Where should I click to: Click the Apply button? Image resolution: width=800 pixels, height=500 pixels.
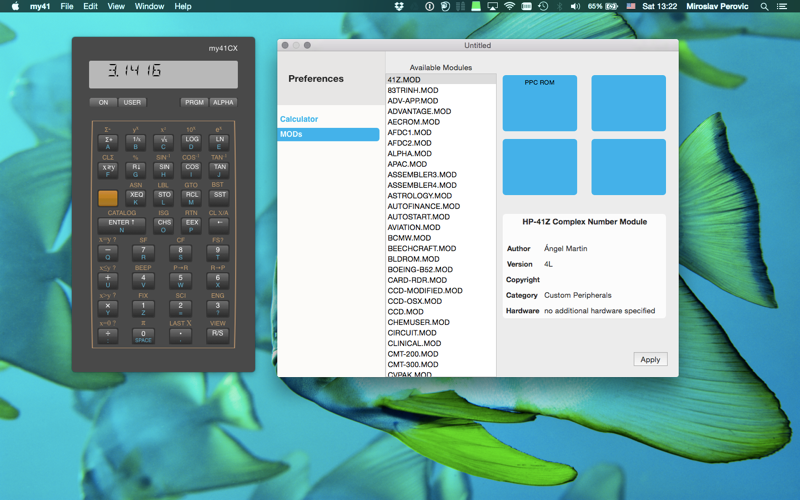(650, 359)
